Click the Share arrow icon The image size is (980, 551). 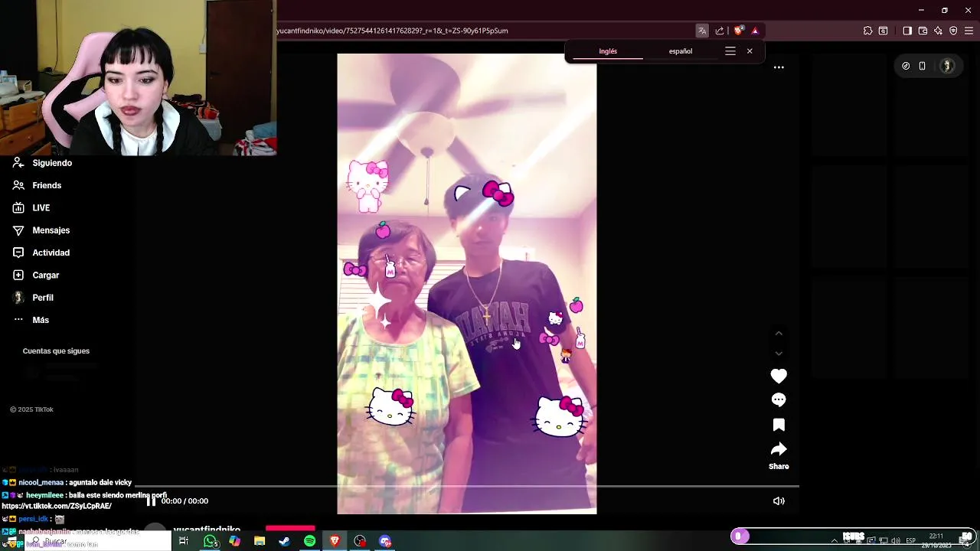pyautogui.click(x=779, y=449)
